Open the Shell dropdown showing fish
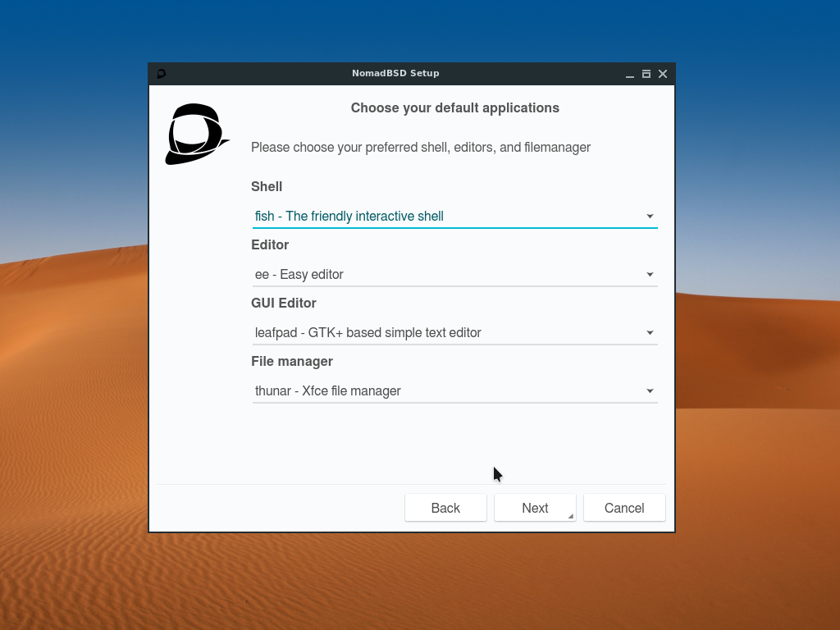The height and width of the screenshot is (630, 840). pos(454,216)
